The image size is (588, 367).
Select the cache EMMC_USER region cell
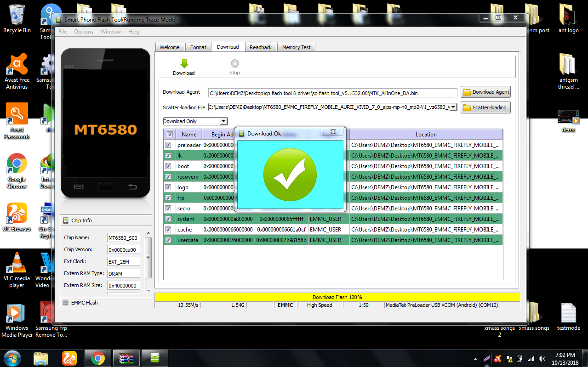click(329, 230)
